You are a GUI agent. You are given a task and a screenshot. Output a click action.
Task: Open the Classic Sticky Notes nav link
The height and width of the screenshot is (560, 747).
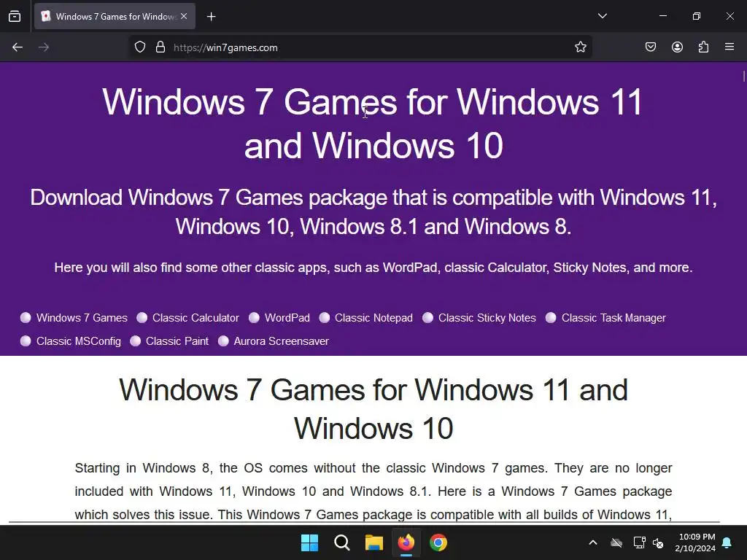click(x=487, y=318)
